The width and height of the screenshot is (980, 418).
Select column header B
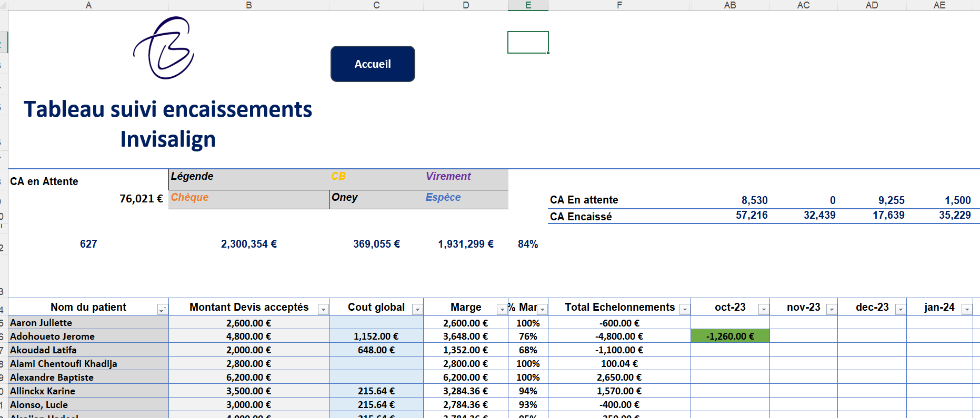tap(249, 5)
